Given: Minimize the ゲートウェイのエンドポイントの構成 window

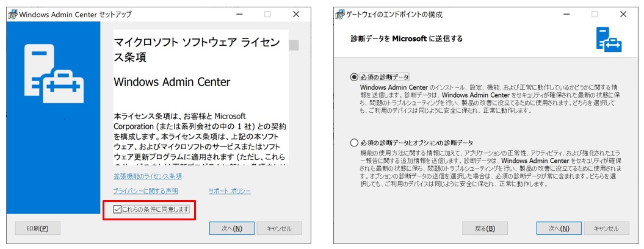Looking at the screenshot, I should coord(566,13).
